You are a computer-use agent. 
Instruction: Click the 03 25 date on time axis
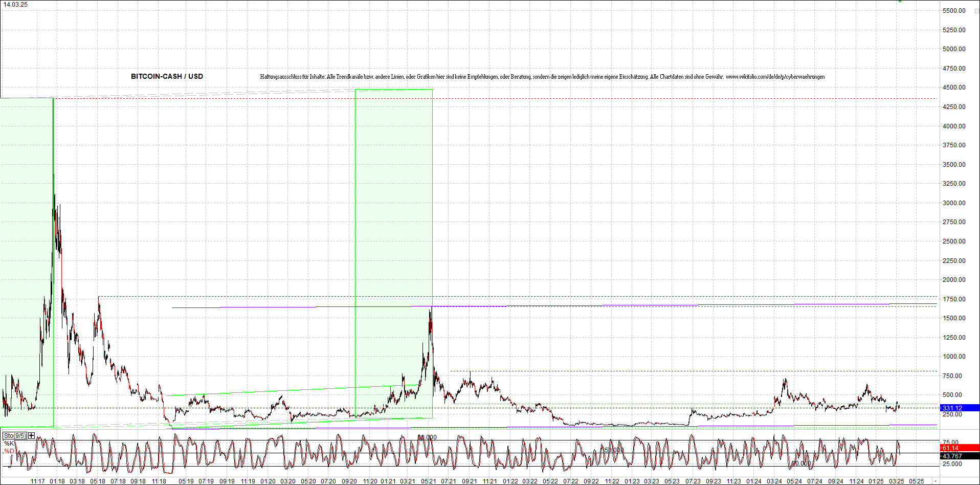pyautogui.click(x=896, y=481)
